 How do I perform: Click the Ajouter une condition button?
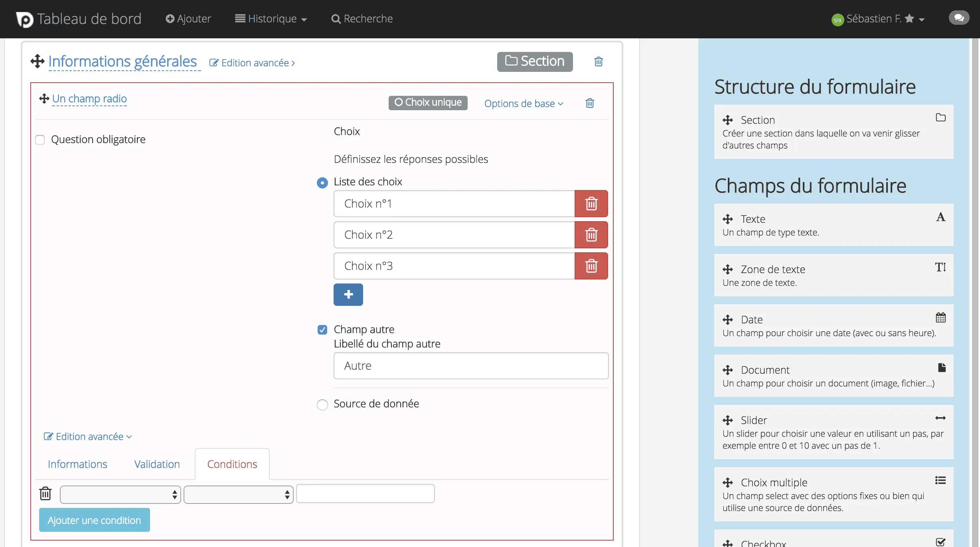click(x=95, y=520)
